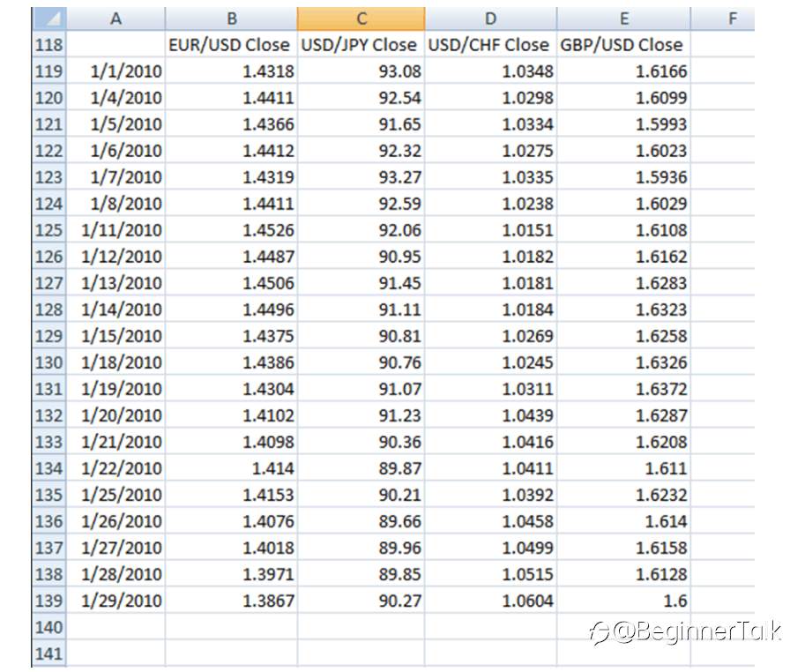
Task: Click USD/JPY value 91.11
Action: [x=361, y=310]
